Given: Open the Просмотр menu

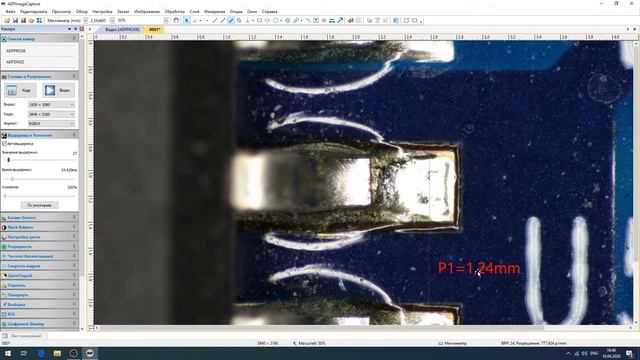Looking at the screenshot, I should (61, 11).
